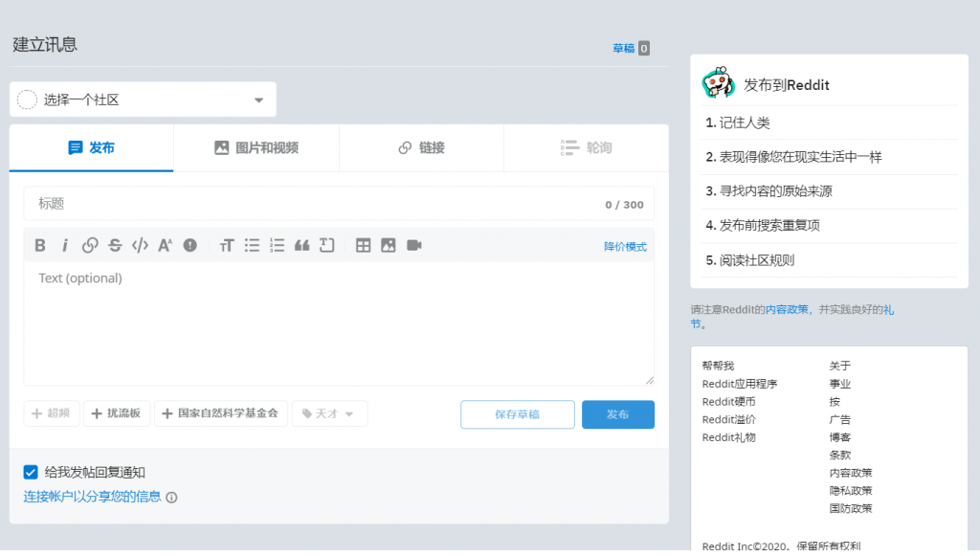The width and height of the screenshot is (980, 556).
Task: Click rule 3. 寻找内容的原始来源
Action: pyautogui.click(x=768, y=191)
